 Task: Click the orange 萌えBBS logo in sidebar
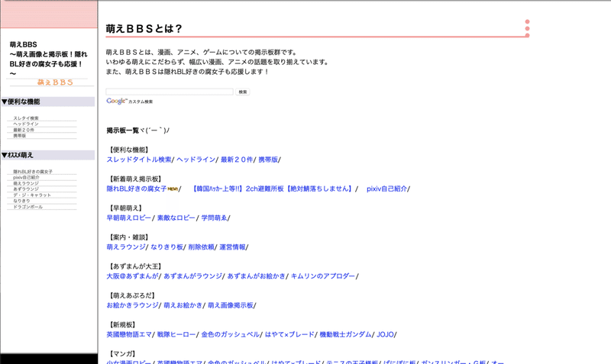[55, 82]
